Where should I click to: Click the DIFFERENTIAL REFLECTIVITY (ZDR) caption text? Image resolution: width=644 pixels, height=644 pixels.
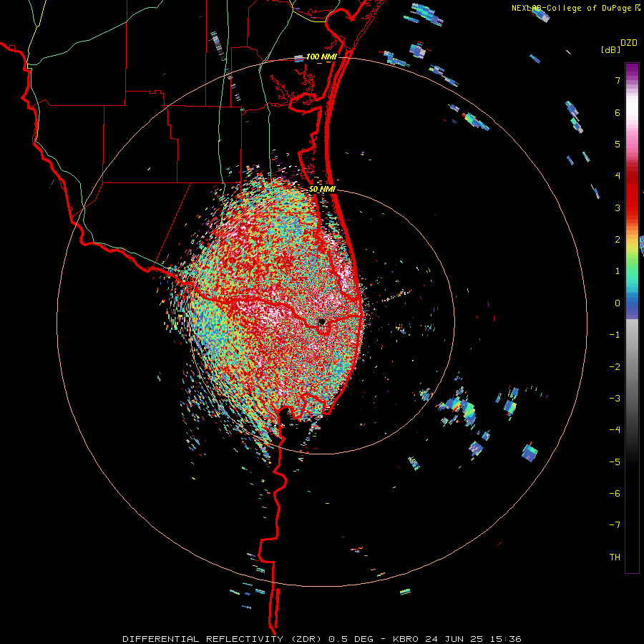pyautogui.click(x=223, y=639)
